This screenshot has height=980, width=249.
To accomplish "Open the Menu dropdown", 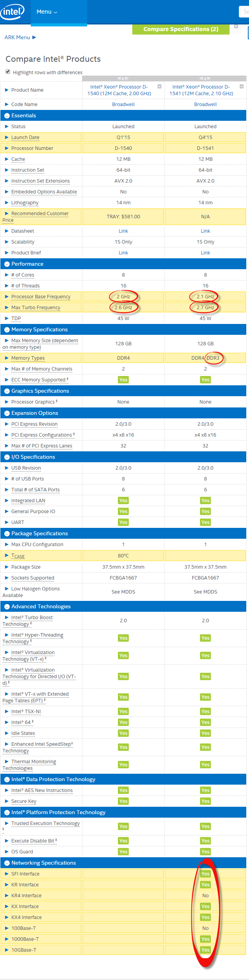I will point(47,12).
